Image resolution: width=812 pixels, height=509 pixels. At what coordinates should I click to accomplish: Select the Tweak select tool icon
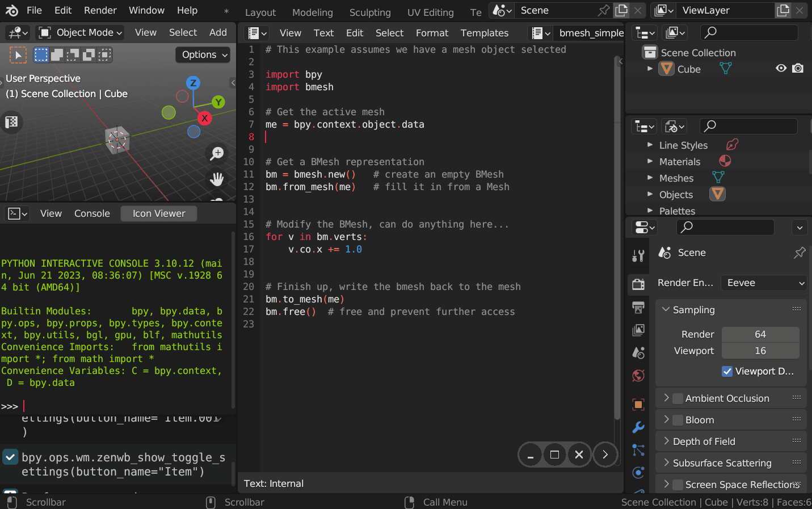pyautogui.click(x=18, y=55)
